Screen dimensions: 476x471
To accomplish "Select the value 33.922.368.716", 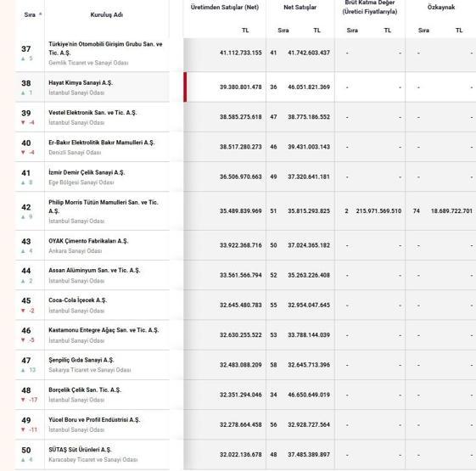I will coord(241,245).
